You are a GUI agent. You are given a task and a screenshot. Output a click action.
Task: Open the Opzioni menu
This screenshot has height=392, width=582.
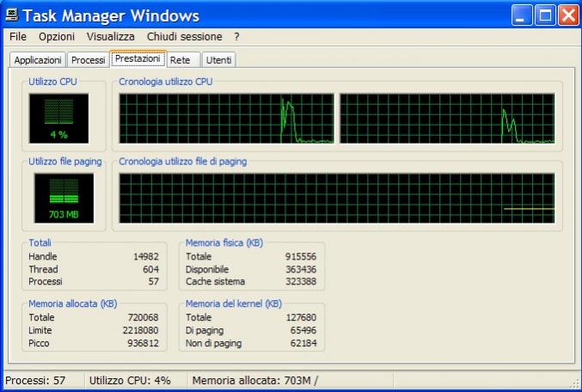pos(57,37)
